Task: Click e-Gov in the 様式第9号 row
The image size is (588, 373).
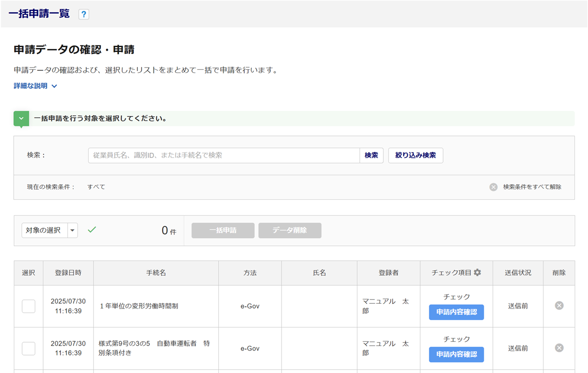Action: 250,348
